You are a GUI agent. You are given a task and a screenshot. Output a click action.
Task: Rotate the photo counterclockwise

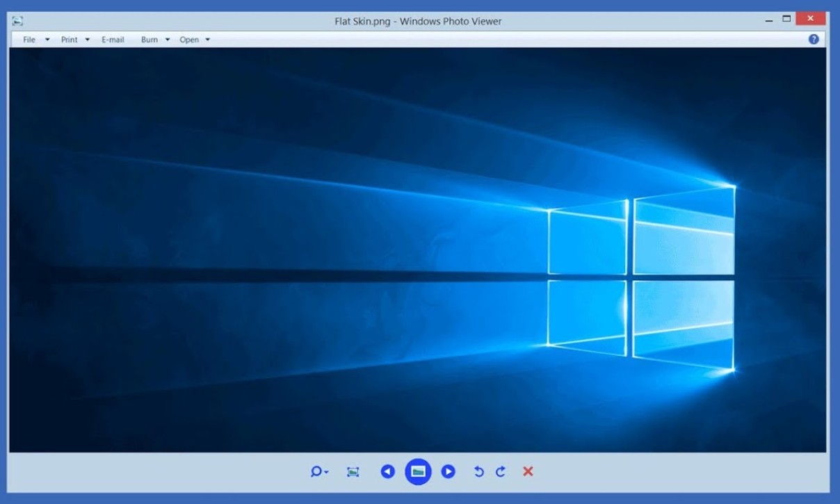coord(478,472)
